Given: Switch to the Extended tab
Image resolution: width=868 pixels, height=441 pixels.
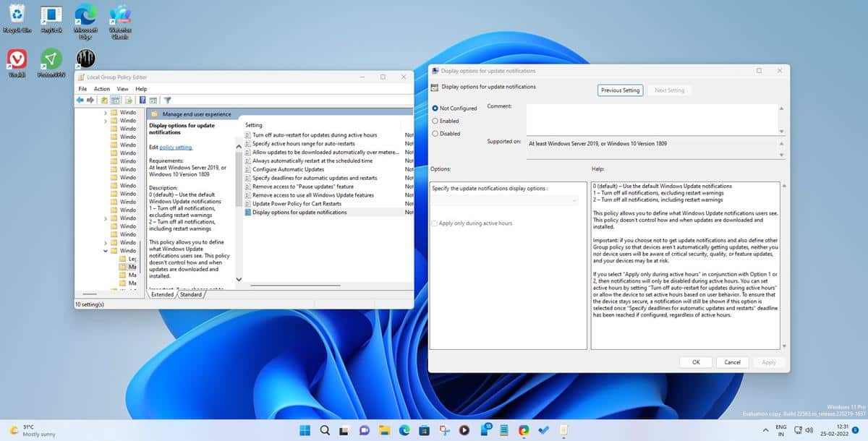Looking at the screenshot, I should pyautogui.click(x=162, y=295).
